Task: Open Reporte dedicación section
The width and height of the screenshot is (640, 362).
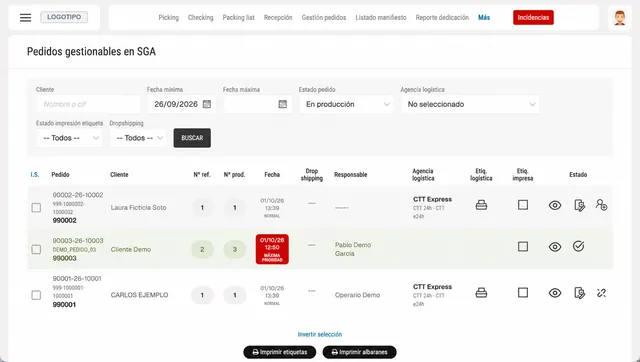Action: coord(442,18)
